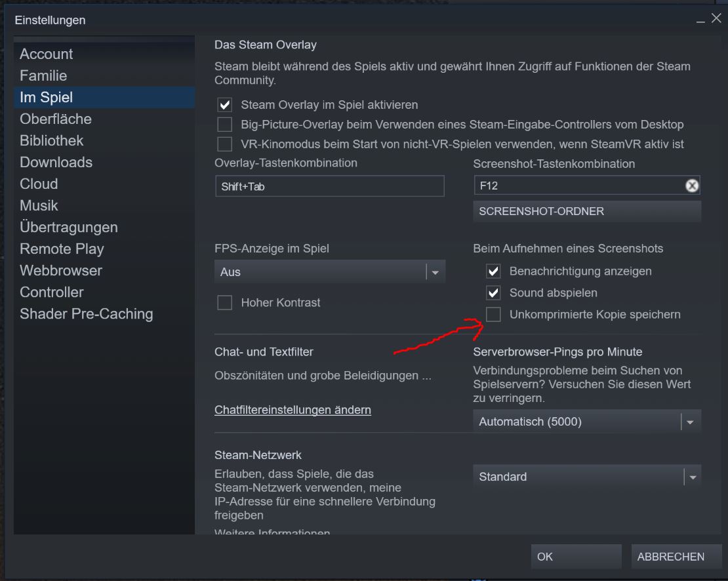Toggle Steam Overlay im Spiel aktivieren checkbox

pos(225,105)
